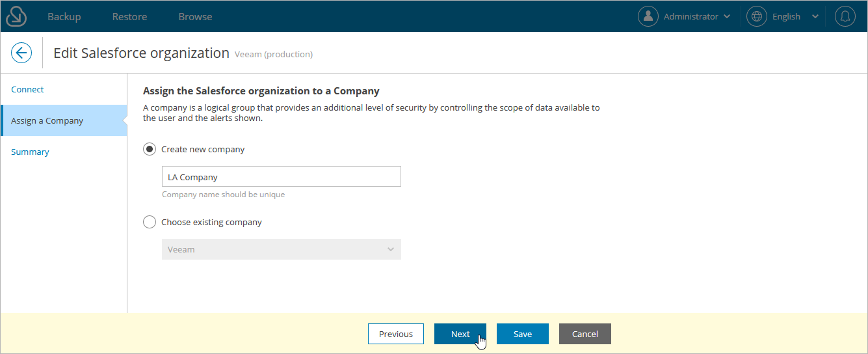Click the Administrator user avatar icon
The width and height of the screenshot is (868, 354).
coord(648,16)
